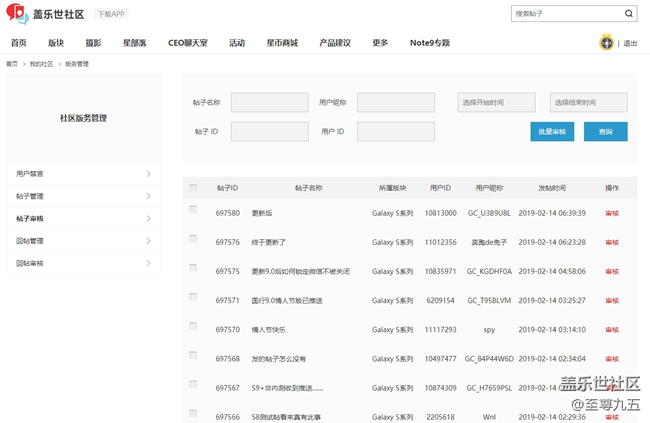Image resolution: width=650 pixels, height=423 pixels.
Task: Open the user avatar badge icon
Action: [x=606, y=43]
